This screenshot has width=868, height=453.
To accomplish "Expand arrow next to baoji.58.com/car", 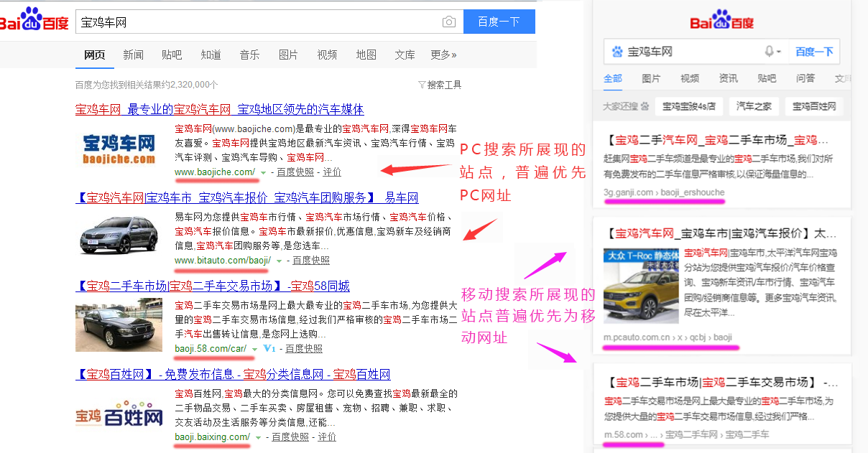I will point(254,349).
